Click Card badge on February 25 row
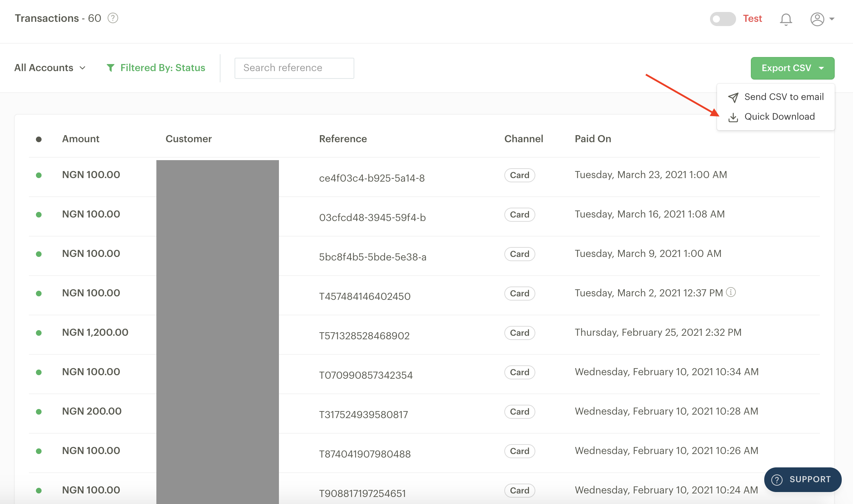The image size is (853, 504). click(519, 333)
